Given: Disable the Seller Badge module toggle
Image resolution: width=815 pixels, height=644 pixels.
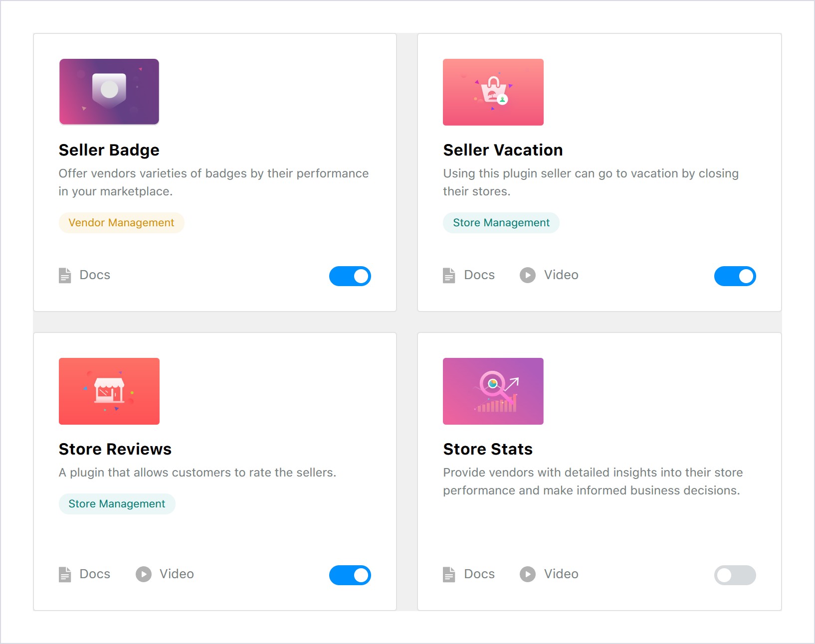Looking at the screenshot, I should coord(350,276).
